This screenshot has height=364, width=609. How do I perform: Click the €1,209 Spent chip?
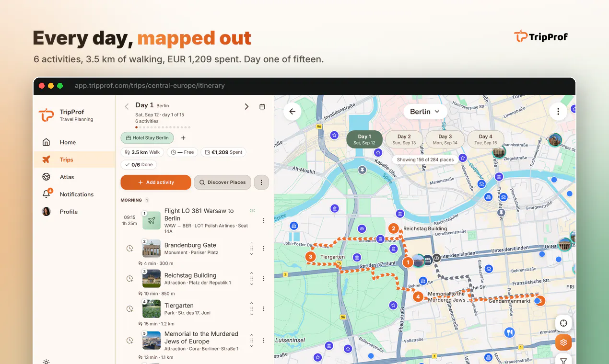(223, 152)
